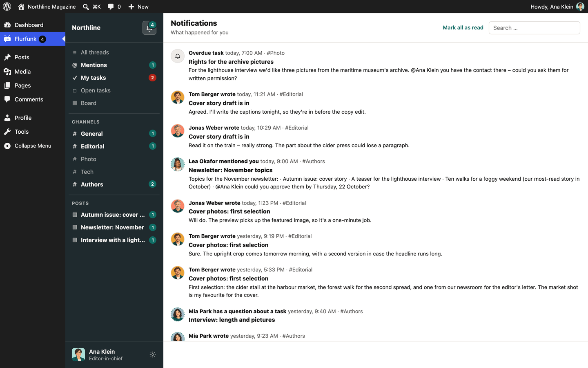
Task: Open Pages in the admin menu
Action: click(x=33, y=85)
